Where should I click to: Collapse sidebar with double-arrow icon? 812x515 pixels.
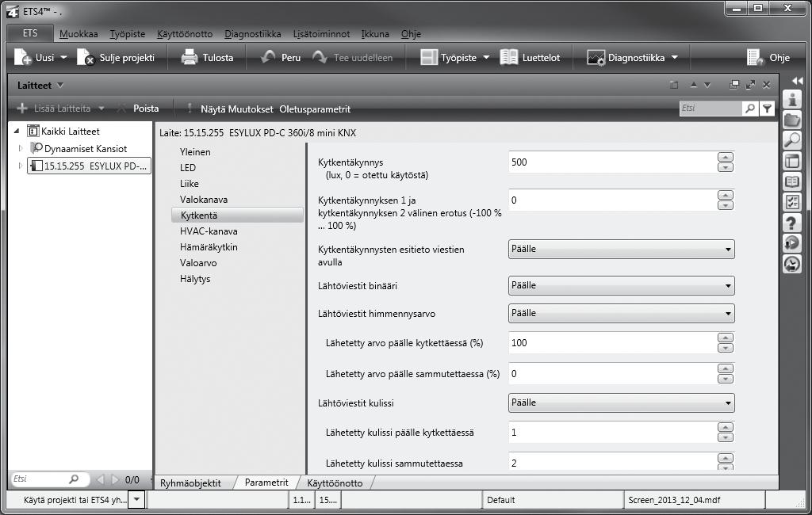(x=798, y=81)
